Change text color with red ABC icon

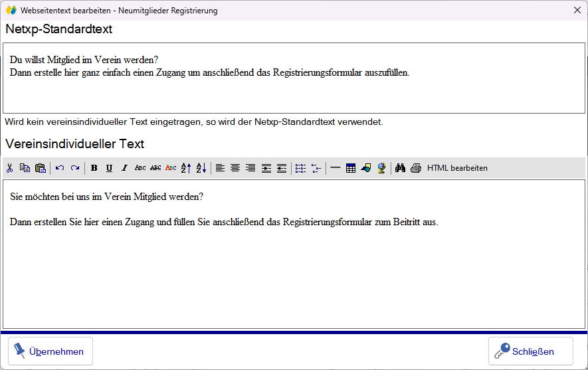171,168
